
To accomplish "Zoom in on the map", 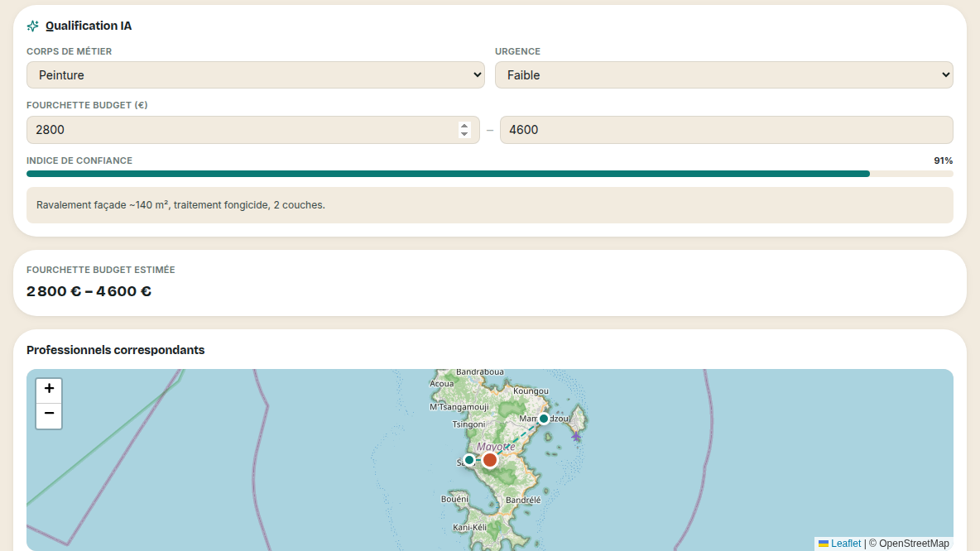I will pyautogui.click(x=49, y=390).
